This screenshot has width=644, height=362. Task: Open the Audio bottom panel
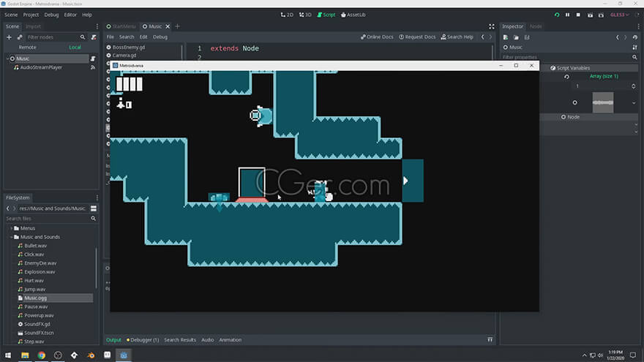click(207, 340)
